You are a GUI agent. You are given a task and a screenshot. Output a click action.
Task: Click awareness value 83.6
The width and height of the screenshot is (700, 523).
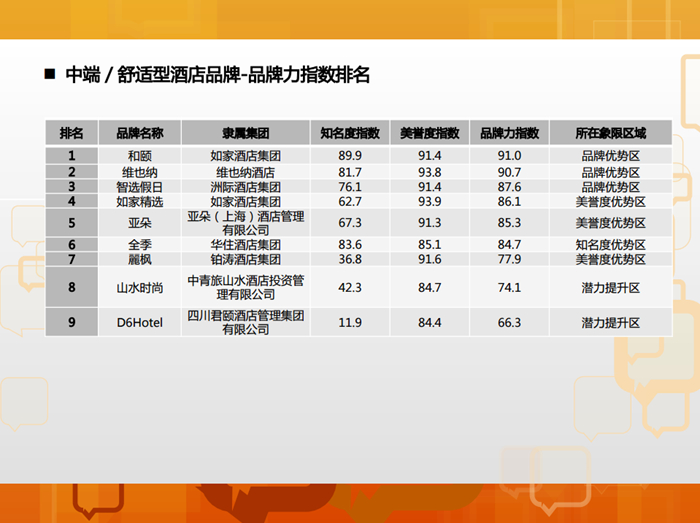(350, 245)
